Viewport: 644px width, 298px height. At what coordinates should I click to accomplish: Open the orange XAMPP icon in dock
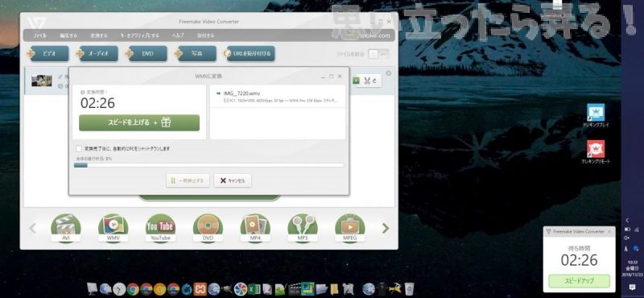point(200,289)
